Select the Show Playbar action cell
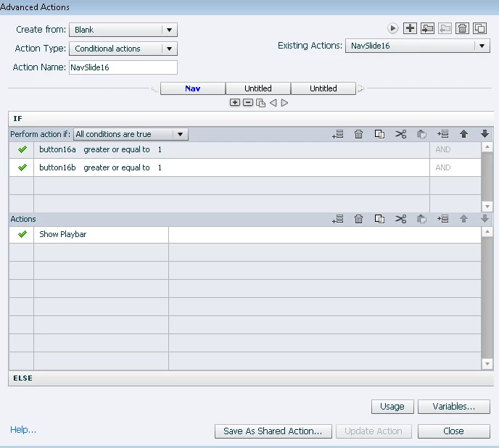499x448 pixels. (x=102, y=234)
